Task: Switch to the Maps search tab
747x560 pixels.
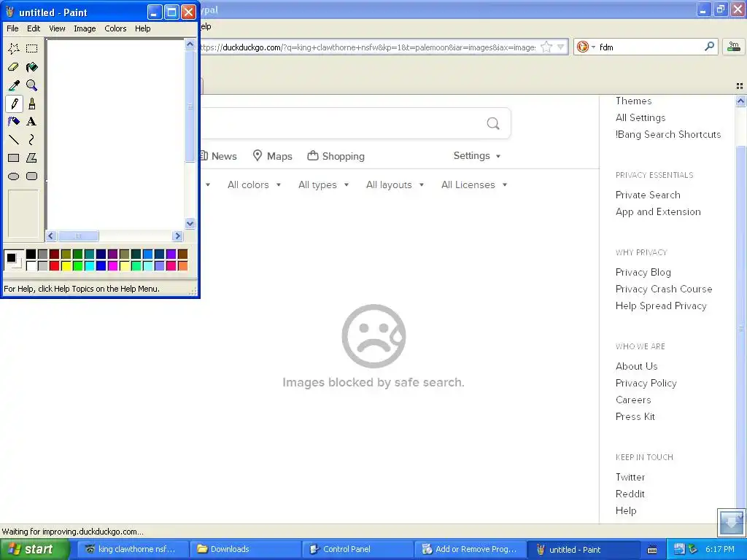Action: click(x=273, y=156)
